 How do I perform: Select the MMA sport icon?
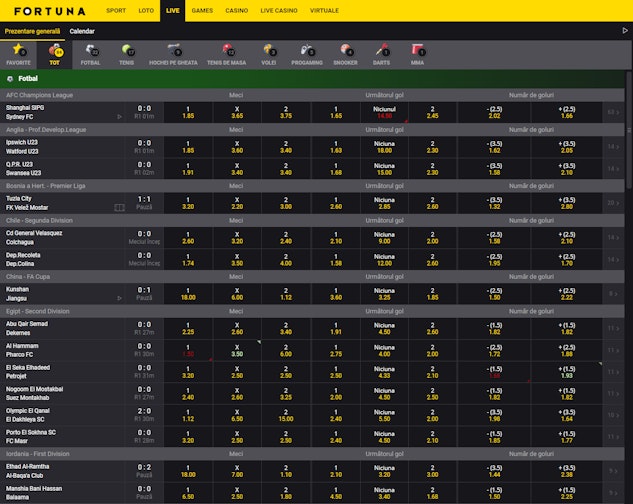417,53
